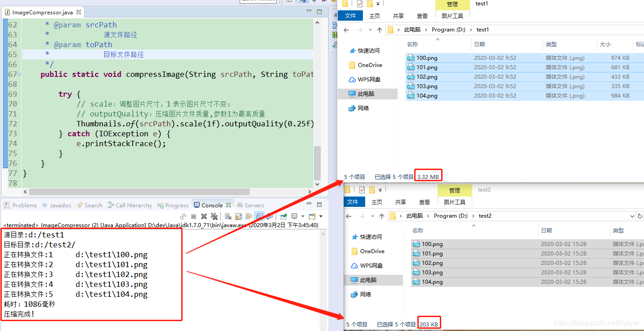
Task: Toggle Show Console on standard error change
Action: [x=269, y=216]
